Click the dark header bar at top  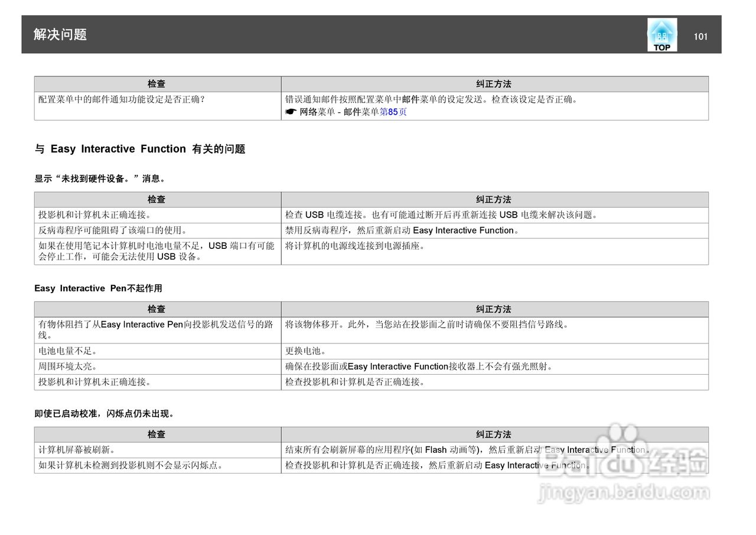(354, 34)
